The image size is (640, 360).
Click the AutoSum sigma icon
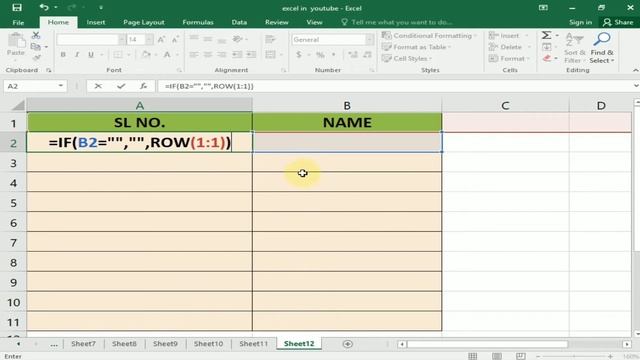[547, 36]
